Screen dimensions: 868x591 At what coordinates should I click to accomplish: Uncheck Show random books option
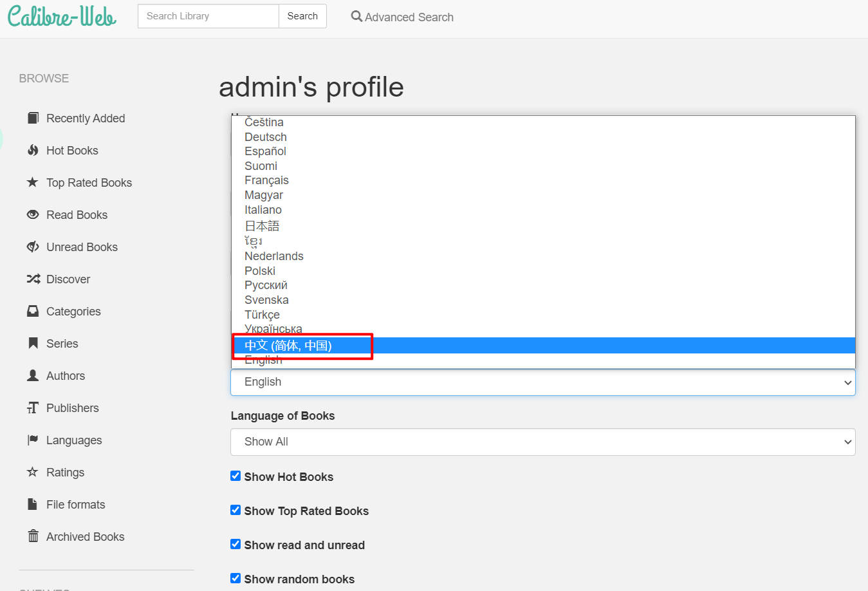coord(235,579)
